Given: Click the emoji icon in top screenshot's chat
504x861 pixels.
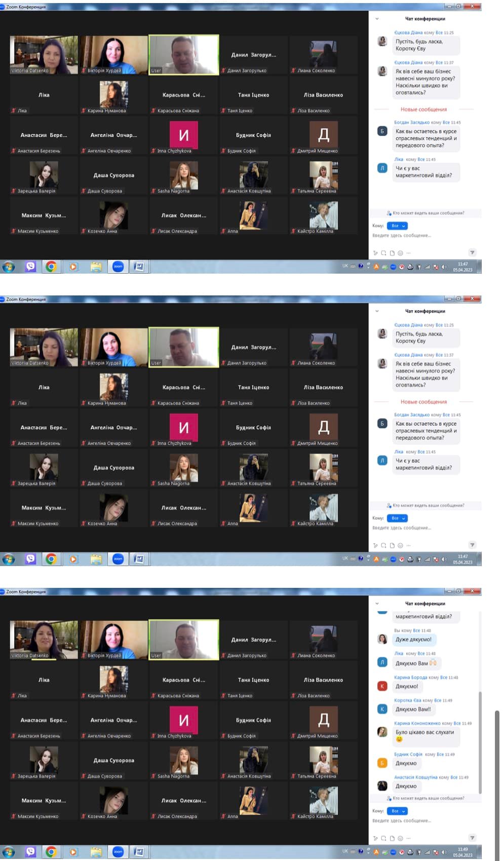Looking at the screenshot, I should (x=400, y=253).
